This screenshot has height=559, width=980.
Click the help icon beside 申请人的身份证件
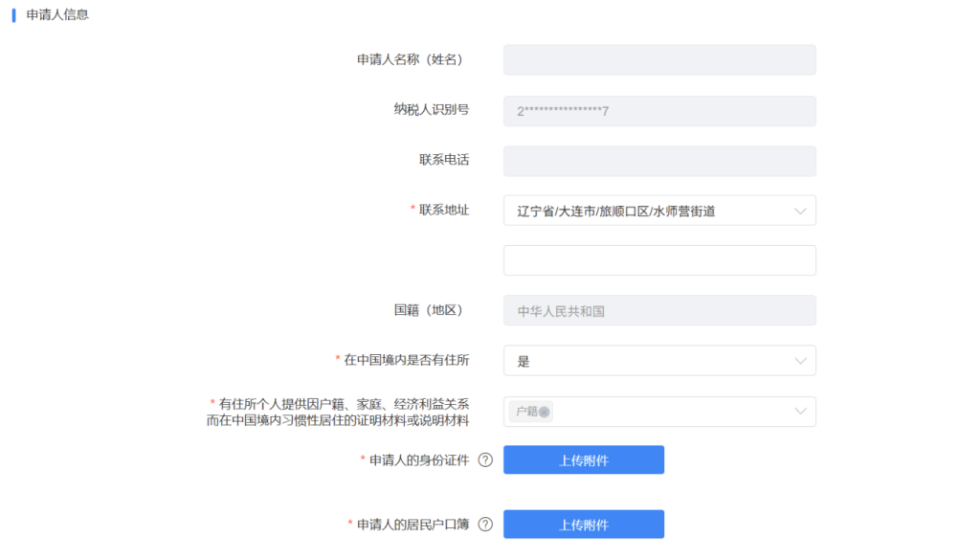tap(485, 459)
